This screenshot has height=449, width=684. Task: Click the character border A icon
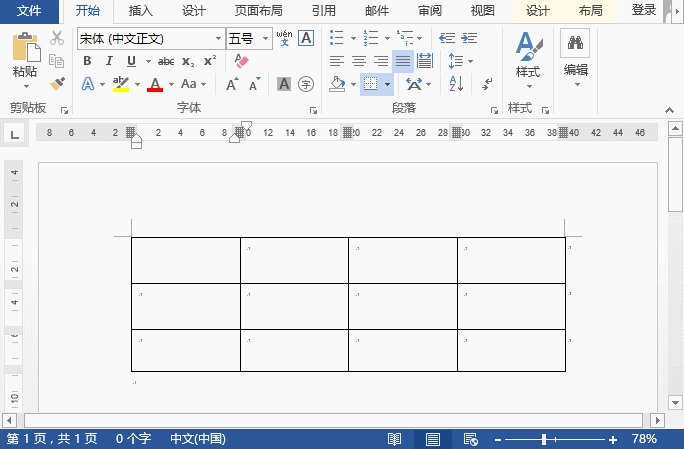(306, 38)
